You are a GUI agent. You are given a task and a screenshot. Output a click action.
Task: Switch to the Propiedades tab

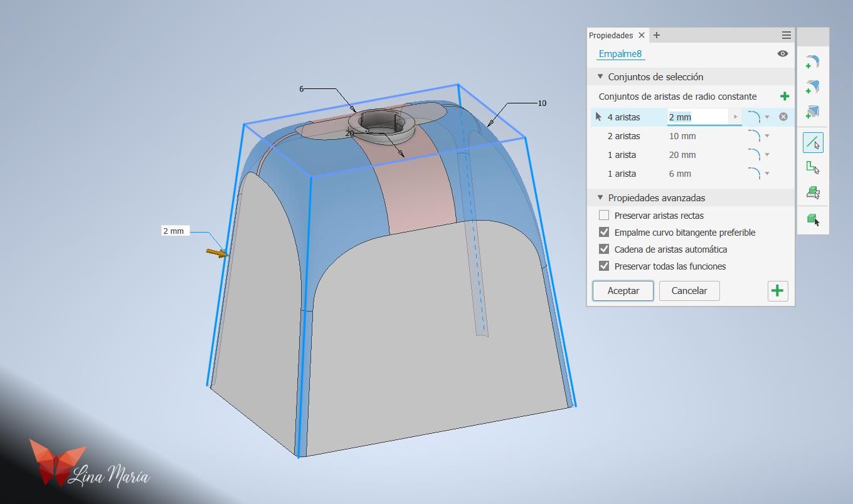(610, 35)
